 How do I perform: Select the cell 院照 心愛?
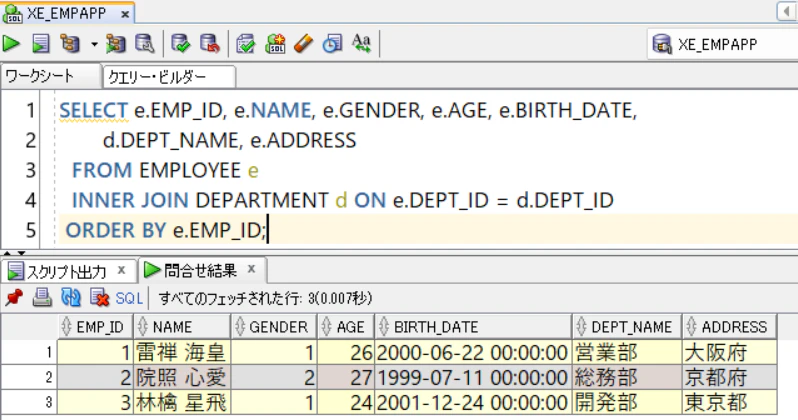182,377
